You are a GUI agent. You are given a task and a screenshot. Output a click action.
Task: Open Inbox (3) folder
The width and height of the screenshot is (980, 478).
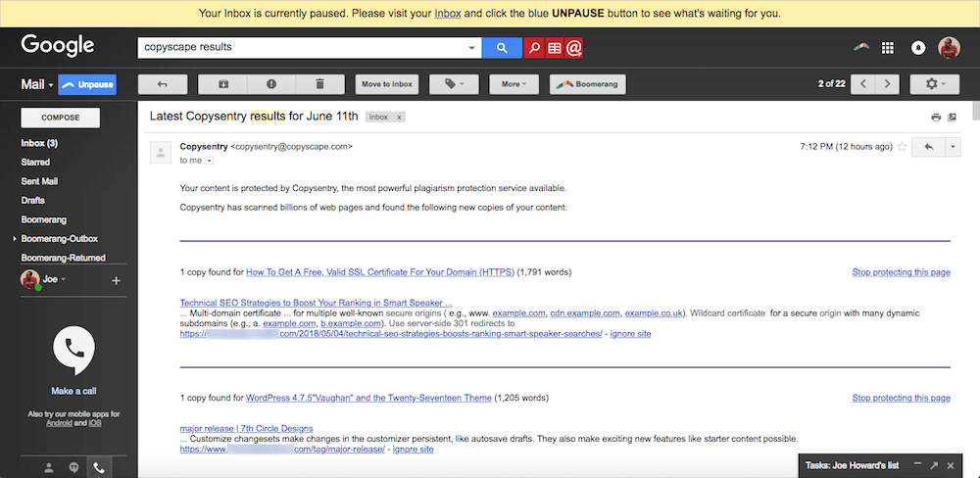39,143
